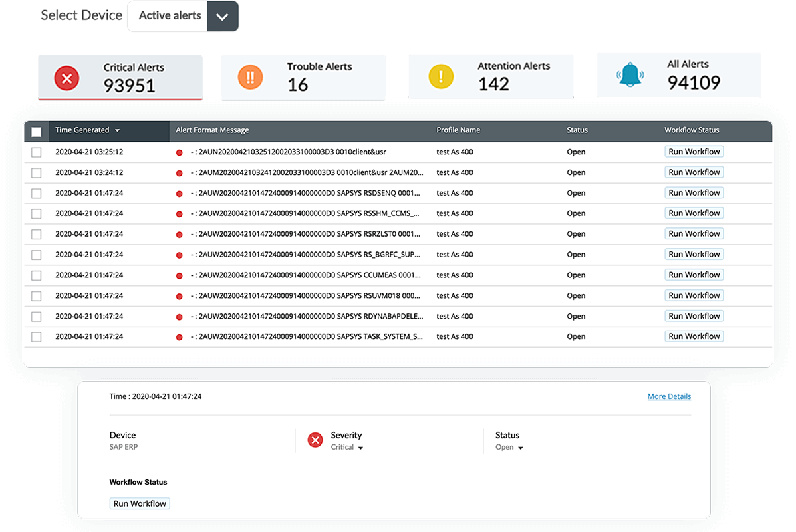The height and width of the screenshot is (532, 796).
Task: Run Workflow for 03:24:12 alert
Action: coord(694,172)
